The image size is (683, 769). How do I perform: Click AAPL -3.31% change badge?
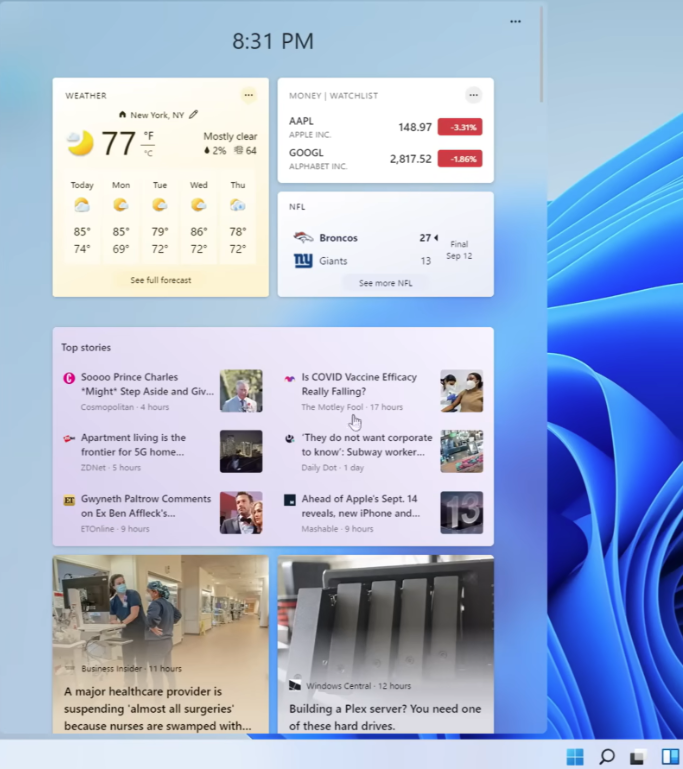coord(460,127)
